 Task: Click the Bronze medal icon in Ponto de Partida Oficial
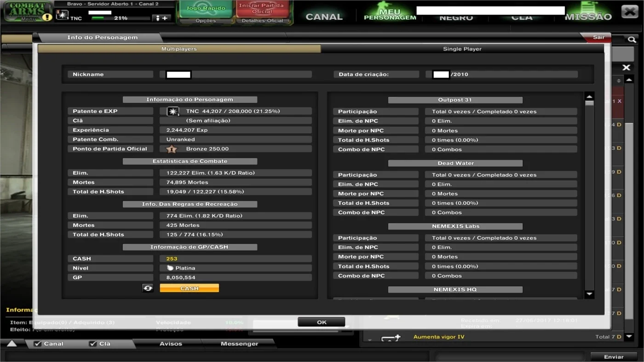172,149
